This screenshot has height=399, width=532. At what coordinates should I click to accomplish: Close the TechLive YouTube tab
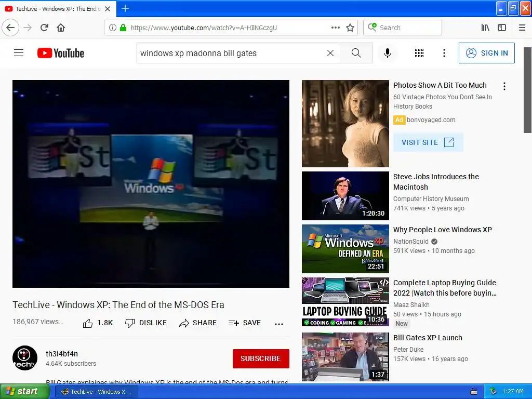click(x=108, y=9)
